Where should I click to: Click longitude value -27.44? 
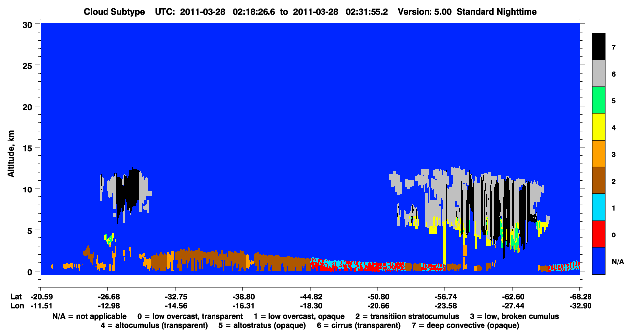[512, 306]
